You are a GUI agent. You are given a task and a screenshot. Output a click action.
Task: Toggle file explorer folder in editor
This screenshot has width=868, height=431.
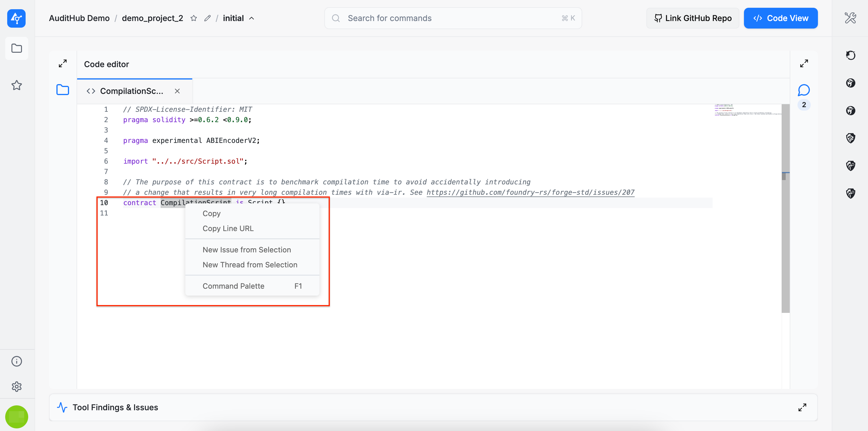63,90
